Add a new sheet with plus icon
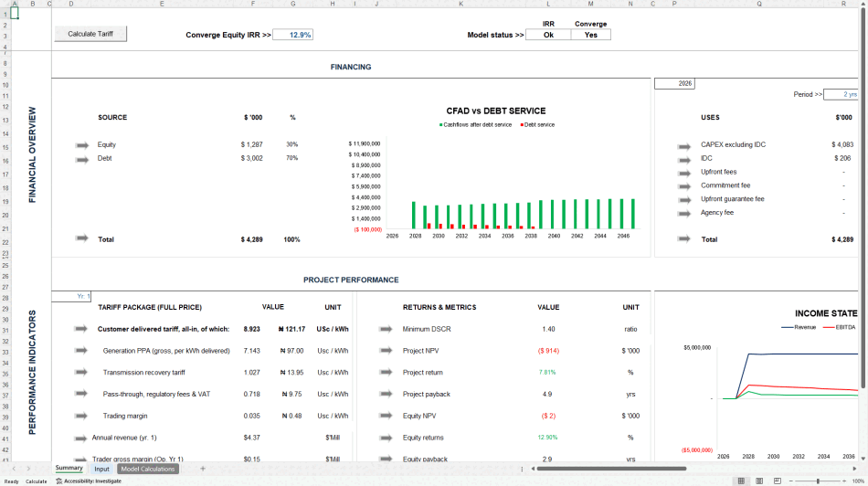 coord(203,469)
